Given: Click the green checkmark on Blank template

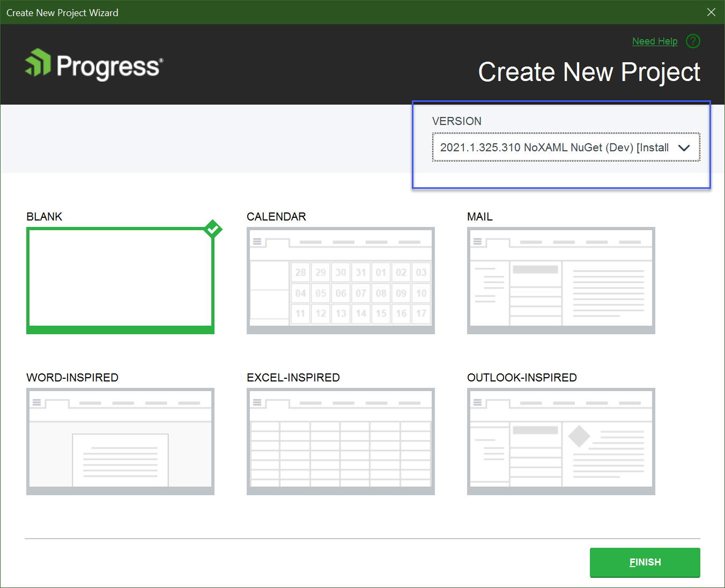Looking at the screenshot, I should pos(213,229).
